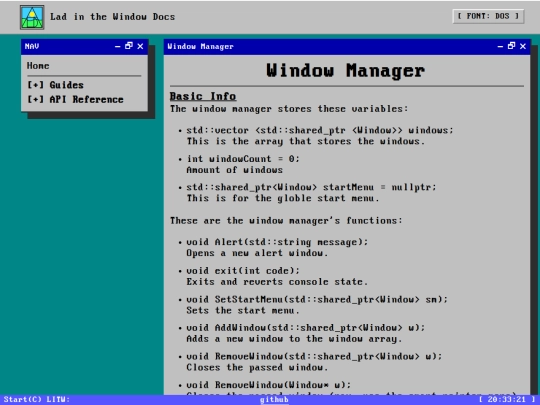Maximize the NAV window
The width and height of the screenshot is (540, 405).
click(129, 46)
